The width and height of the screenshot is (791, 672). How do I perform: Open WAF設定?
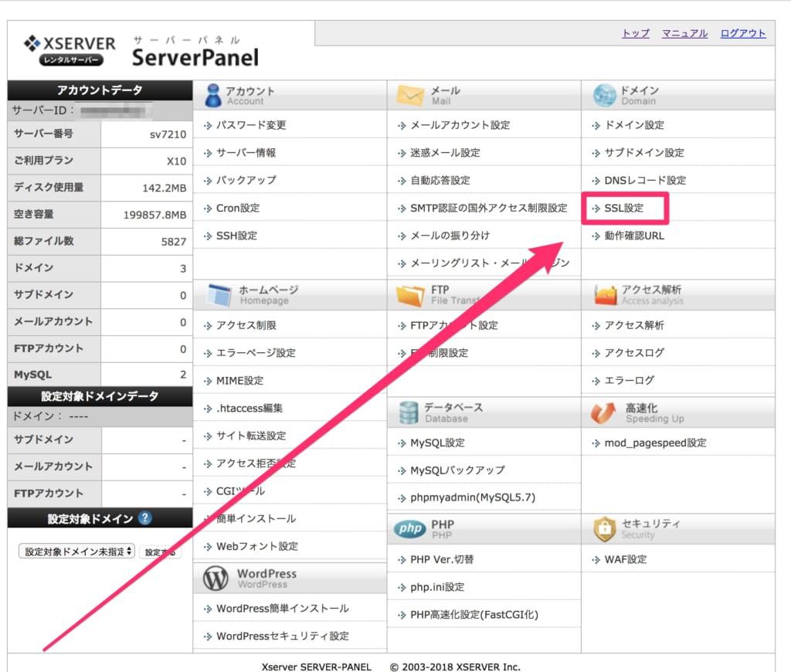(x=626, y=559)
